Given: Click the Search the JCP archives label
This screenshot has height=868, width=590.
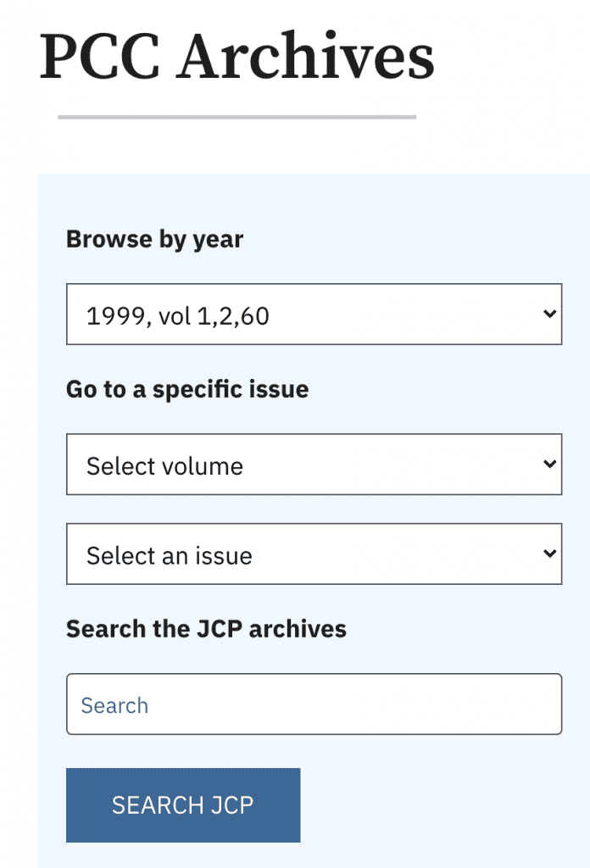Looking at the screenshot, I should click(206, 629).
